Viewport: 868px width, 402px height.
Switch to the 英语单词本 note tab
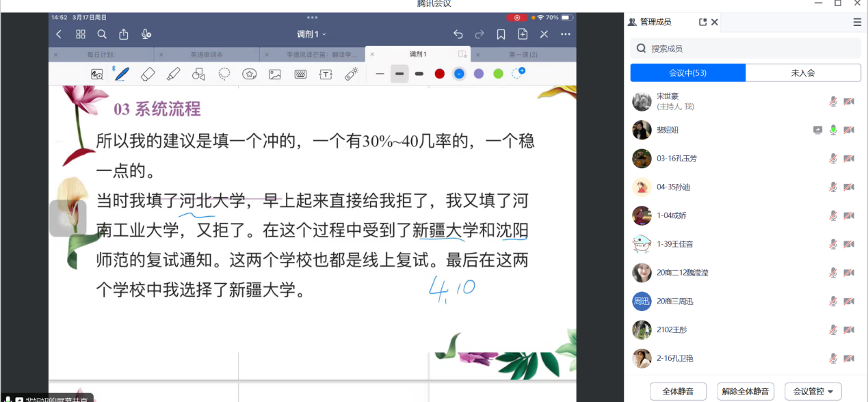tap(207, 54)
